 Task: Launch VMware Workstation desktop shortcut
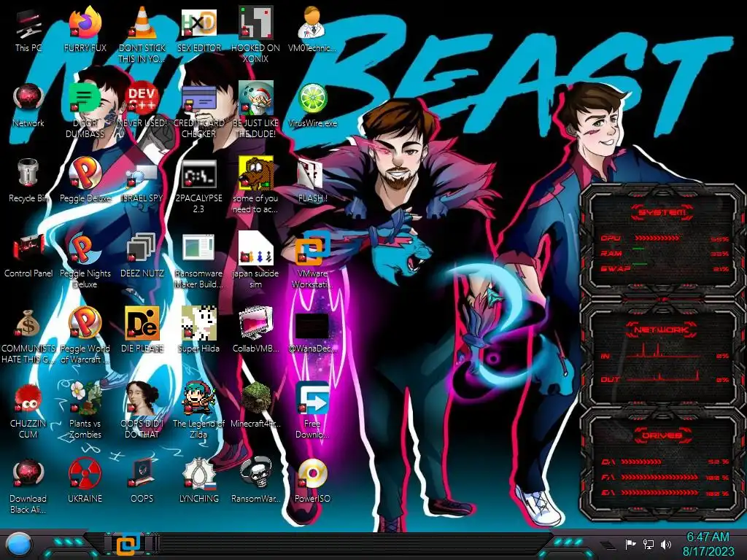tap(312, 249)
